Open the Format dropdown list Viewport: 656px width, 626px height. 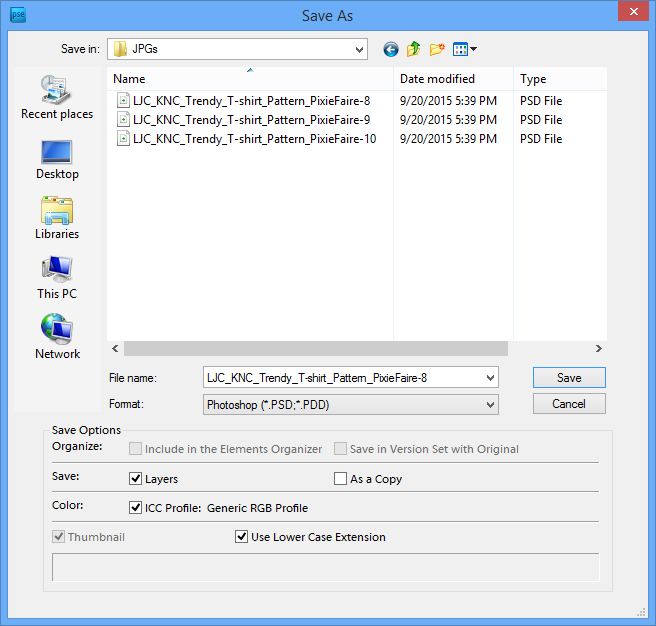pos(489,405)
